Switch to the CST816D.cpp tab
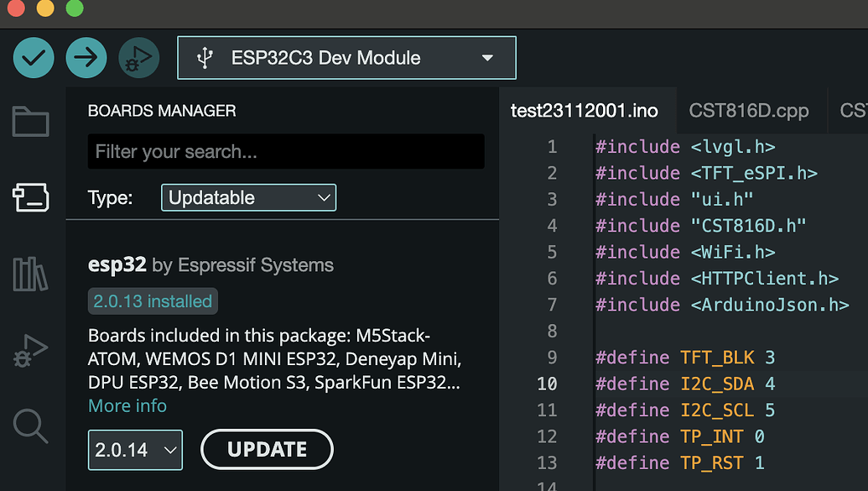 pyautogui.click(x=748, y=111)
